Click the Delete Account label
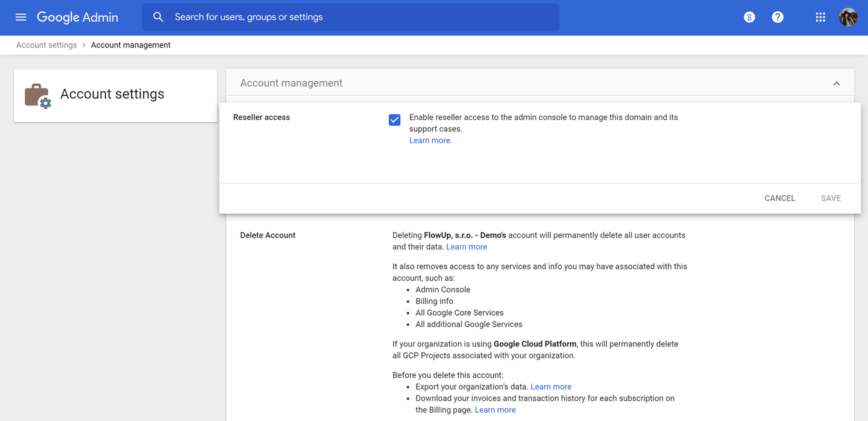The image size is (868, 421). 268,235
